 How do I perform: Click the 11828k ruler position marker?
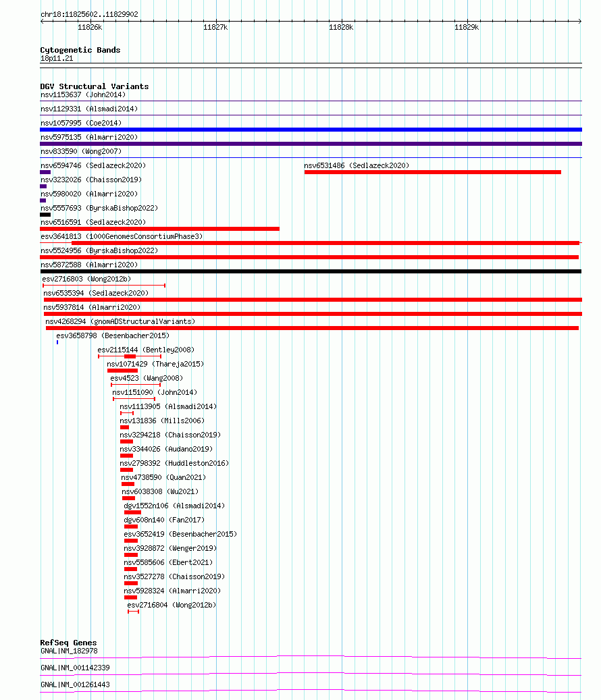(341, 27)
